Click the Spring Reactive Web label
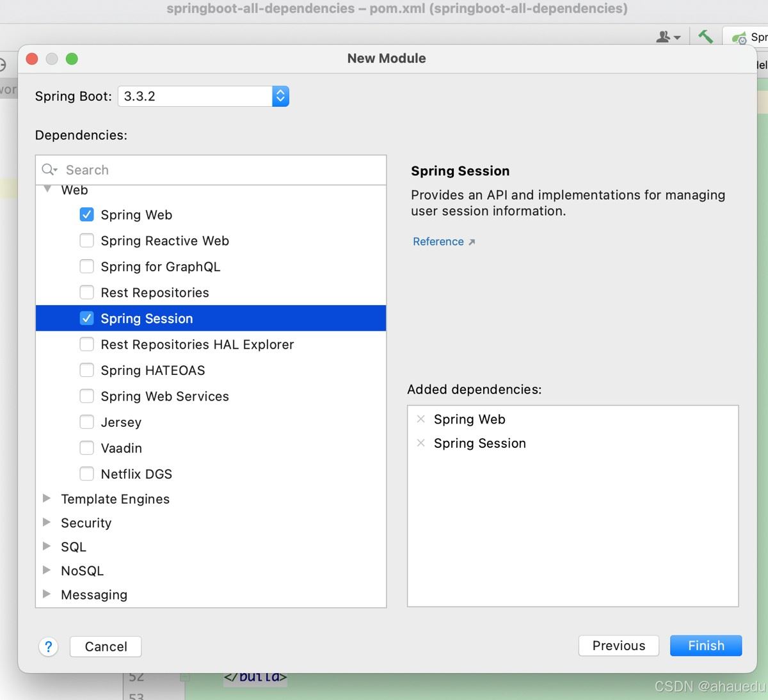768x700 pixels. click(164, 241)
